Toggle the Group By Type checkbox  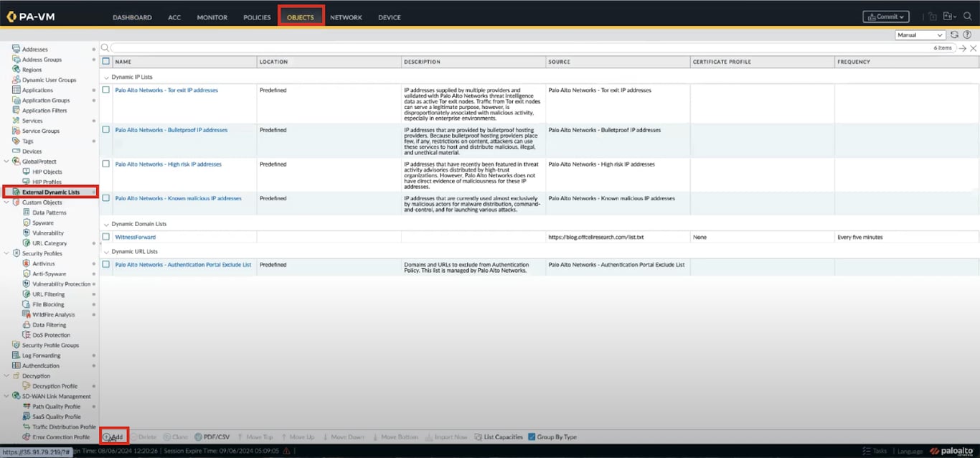(532, 436)
